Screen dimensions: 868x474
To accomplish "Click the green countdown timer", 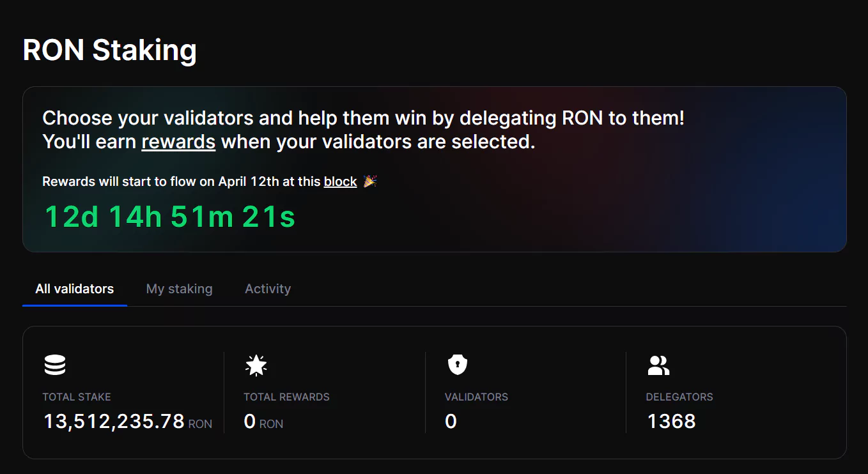I will tap(170, 217).
